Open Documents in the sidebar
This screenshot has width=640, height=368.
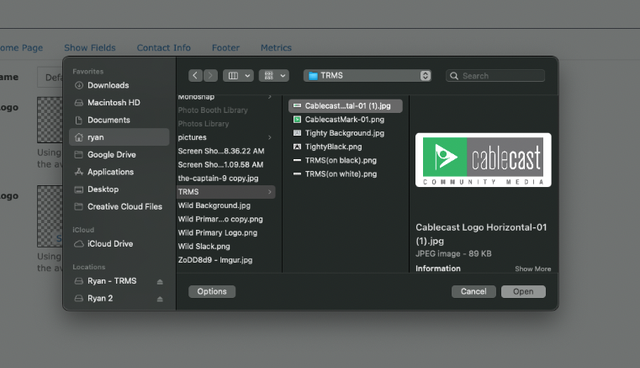[119, 120]
